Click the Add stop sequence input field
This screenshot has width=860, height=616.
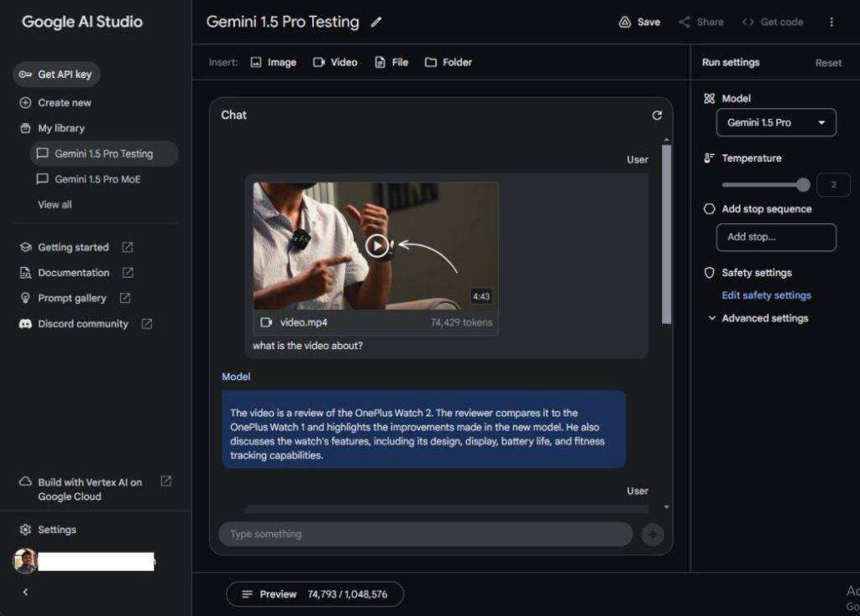pos(776,237)
